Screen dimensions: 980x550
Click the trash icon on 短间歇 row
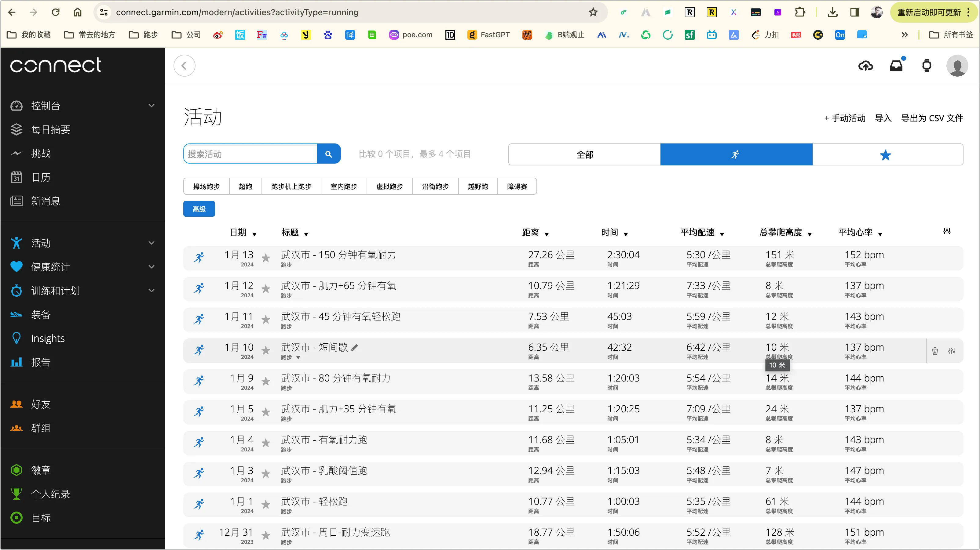[935, 351]
